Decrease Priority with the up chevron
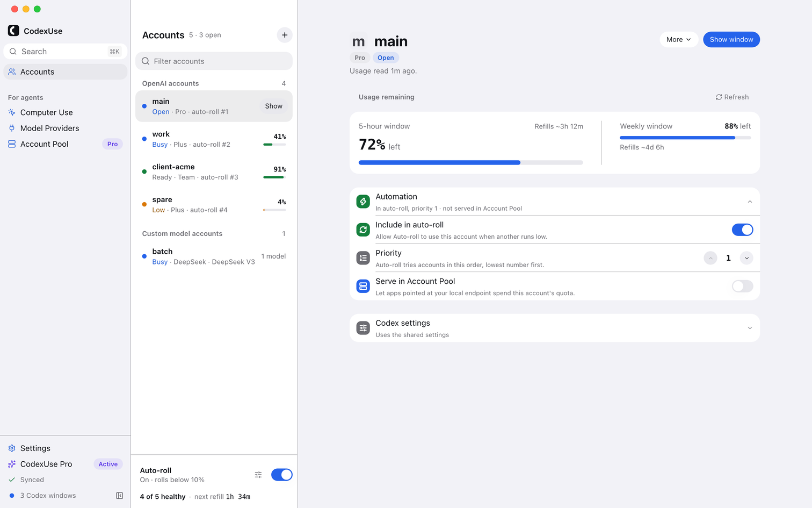The width and height of the screenshot is (812, 508). click(711, 258)
